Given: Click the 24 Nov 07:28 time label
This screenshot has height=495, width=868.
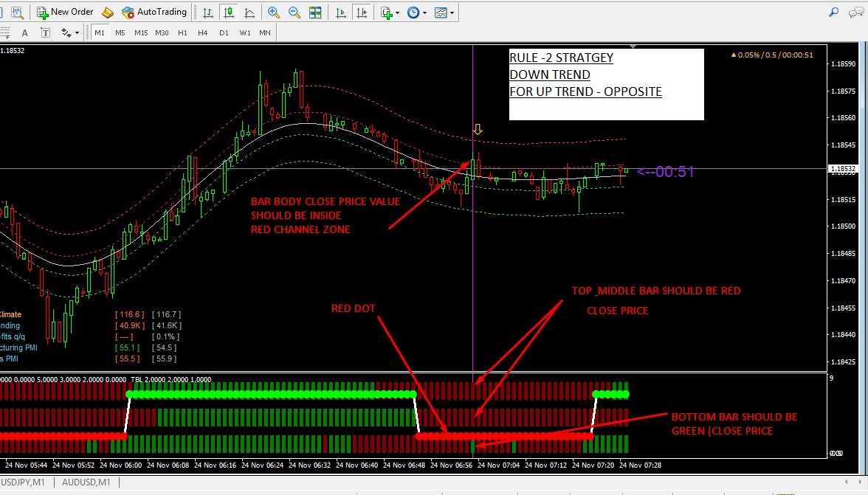Looking at the screenshot, I should (x=641, y=465).
